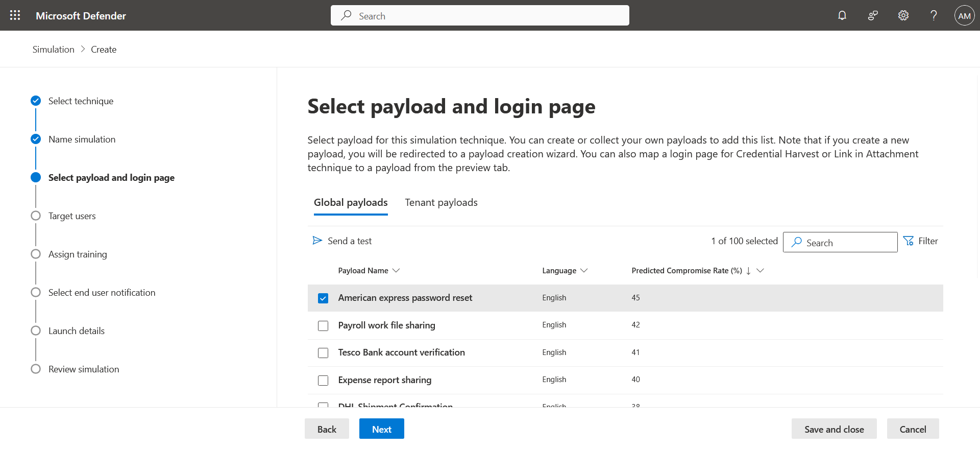Image resolution: width=980 pixels, height=449 pixels.
Task: Go to the Name simulation step
Action: point(82,139)
